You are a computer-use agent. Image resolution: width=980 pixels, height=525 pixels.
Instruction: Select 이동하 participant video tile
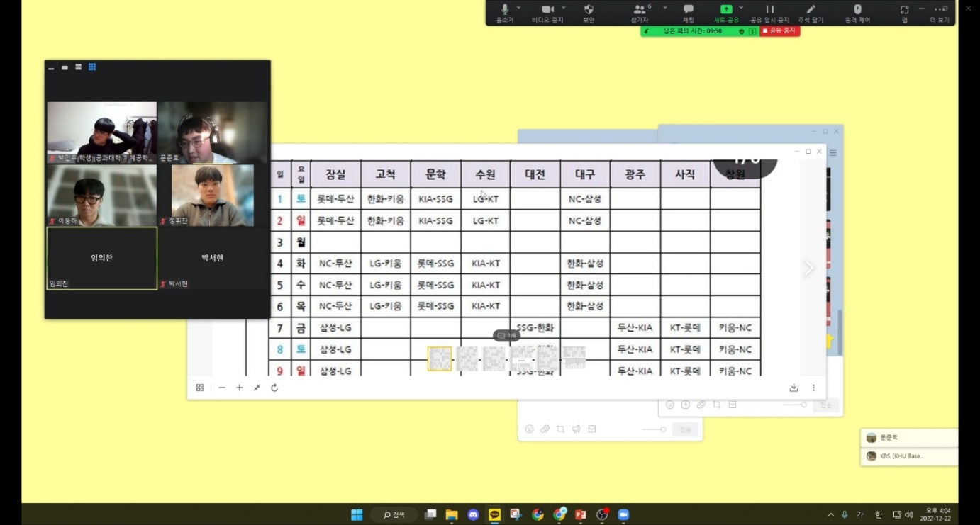pyautogui.click(x=102, y=196)
